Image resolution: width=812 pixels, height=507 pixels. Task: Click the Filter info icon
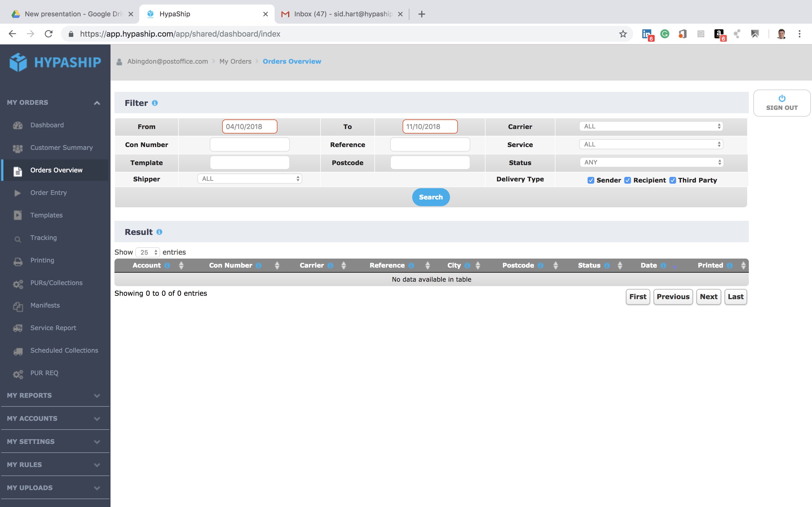[155, 103]
